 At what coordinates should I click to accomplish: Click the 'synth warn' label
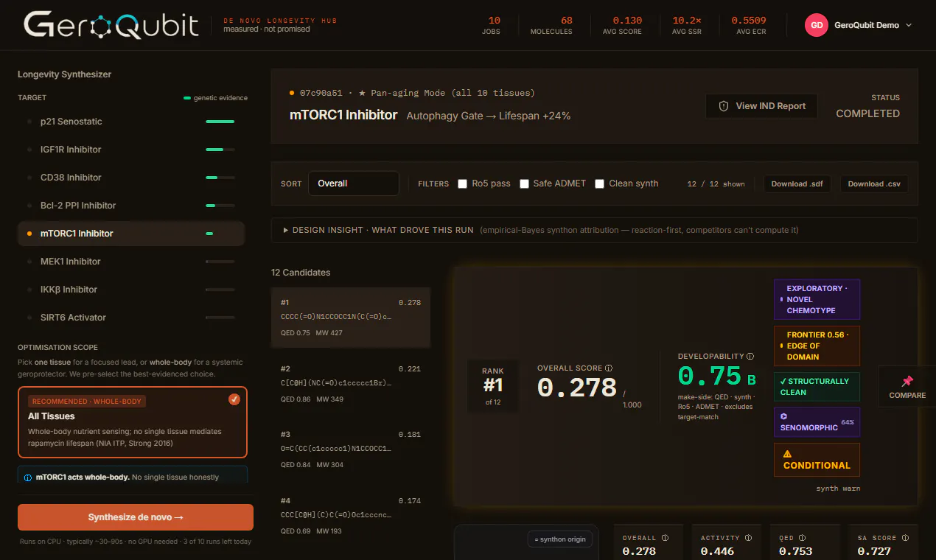coord(838,489)
